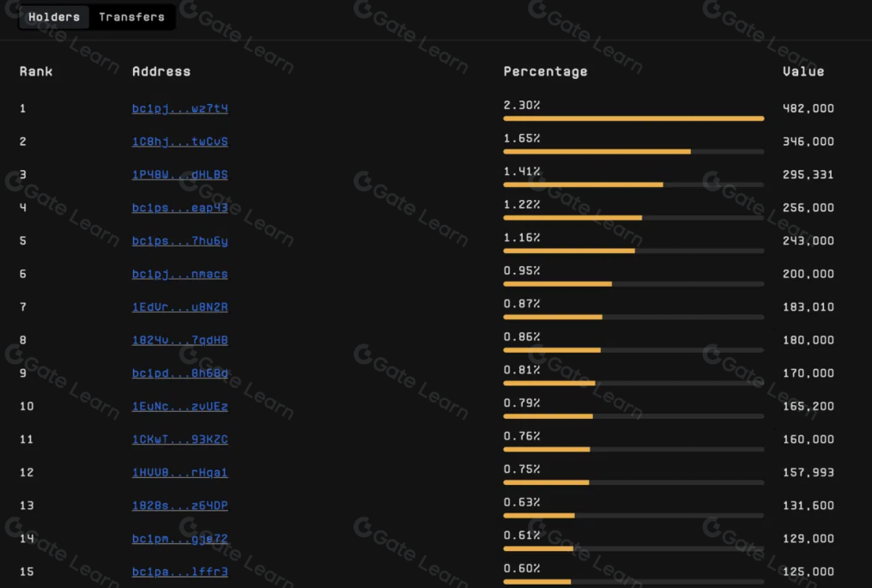Switch to the Transfers tab
Viewport: 872px width, 588px height.
tap(131, 17)
